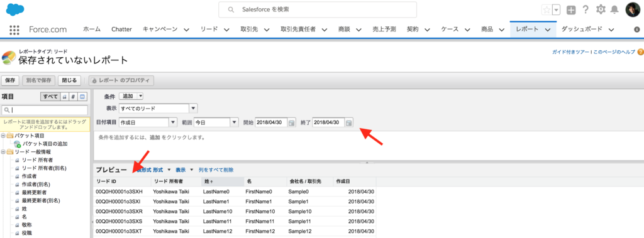Click the 00Q0H00001o3SXH cell

(x=119, y=192)
